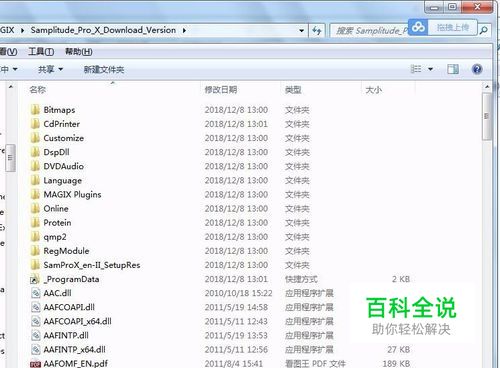Open the Bitmaps folder icon
This screenshot has height=368, width=500.
click(35, 110)
